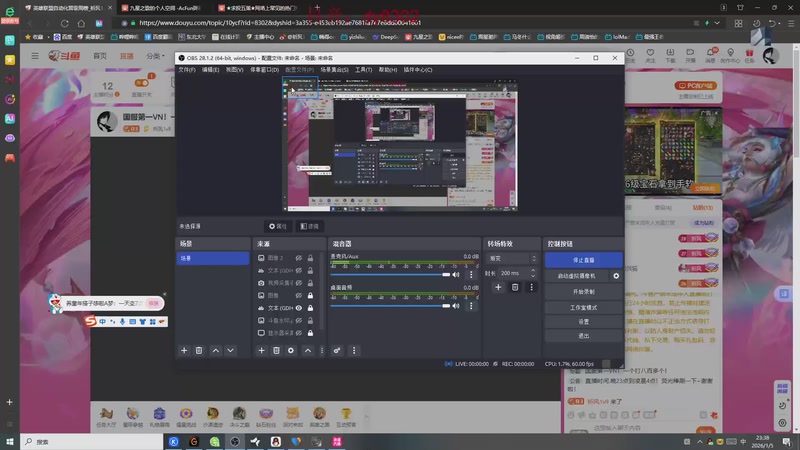
Task: Open browser address bar dropdown arrow
Action: pos(717,23)
